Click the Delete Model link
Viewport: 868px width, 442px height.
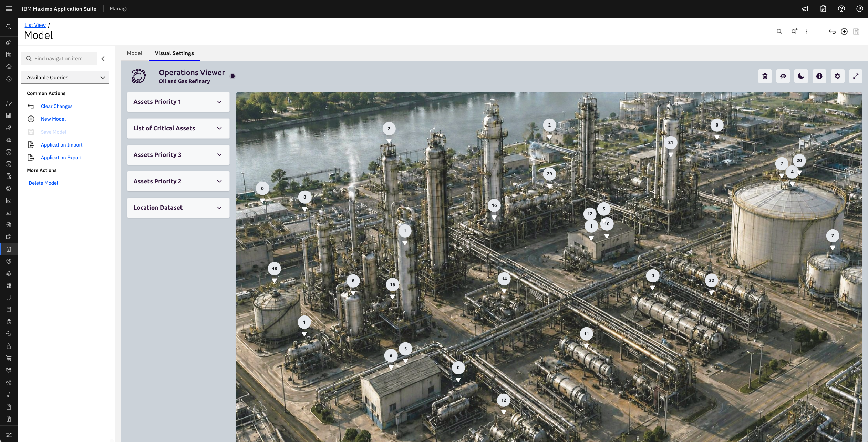43,183
